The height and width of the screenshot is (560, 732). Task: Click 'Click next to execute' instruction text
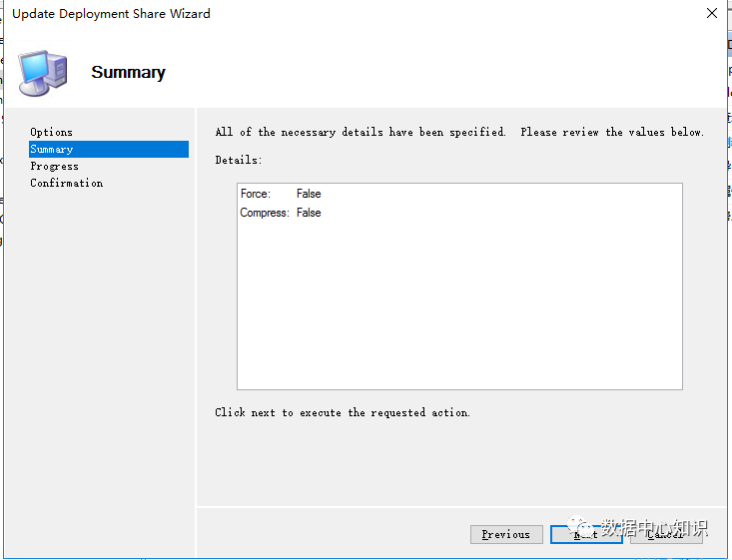click(x=343, y=412)
